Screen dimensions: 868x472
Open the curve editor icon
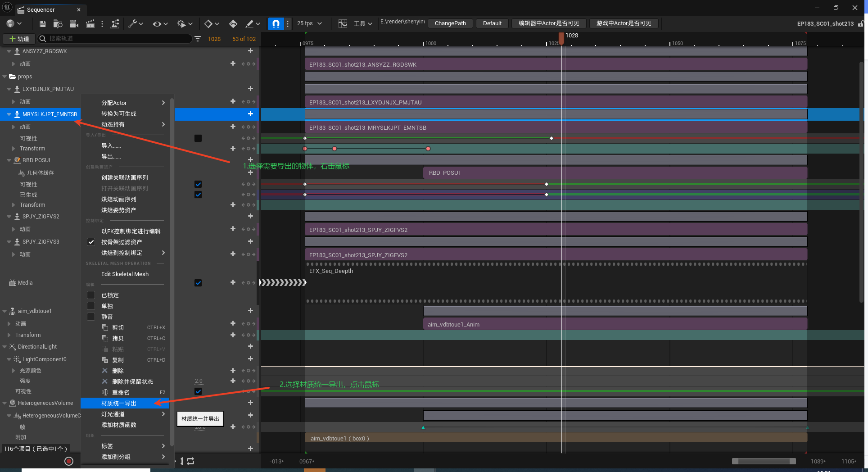coord(343,23)
